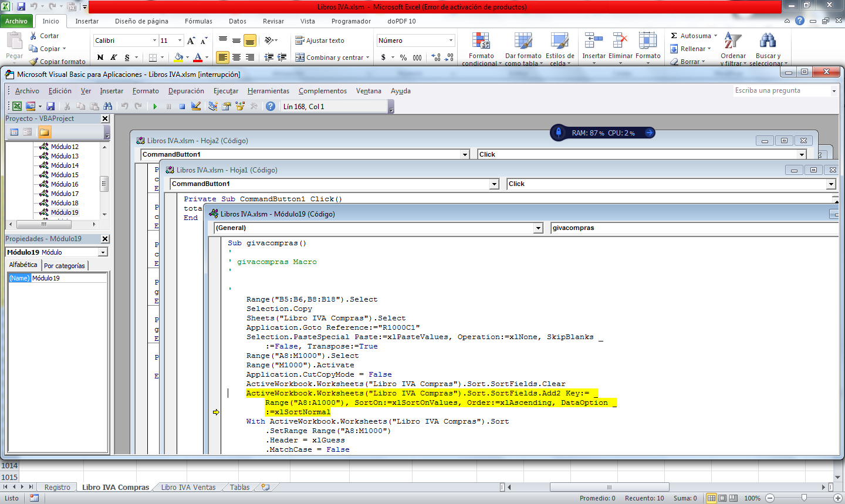
Task: Open CommandButton1 dropdown in Hoja1 code window
Action: (x=495, y=184)
